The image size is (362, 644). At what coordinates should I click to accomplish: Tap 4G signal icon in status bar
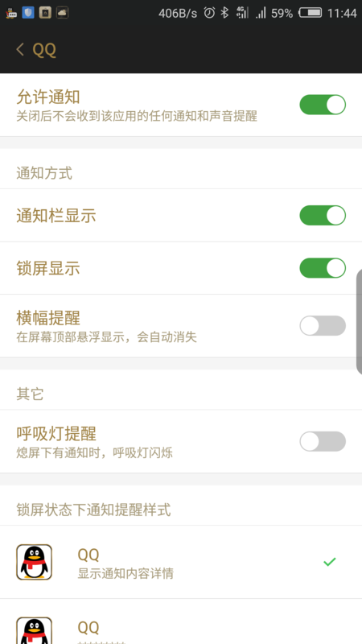tap(242, 13)
